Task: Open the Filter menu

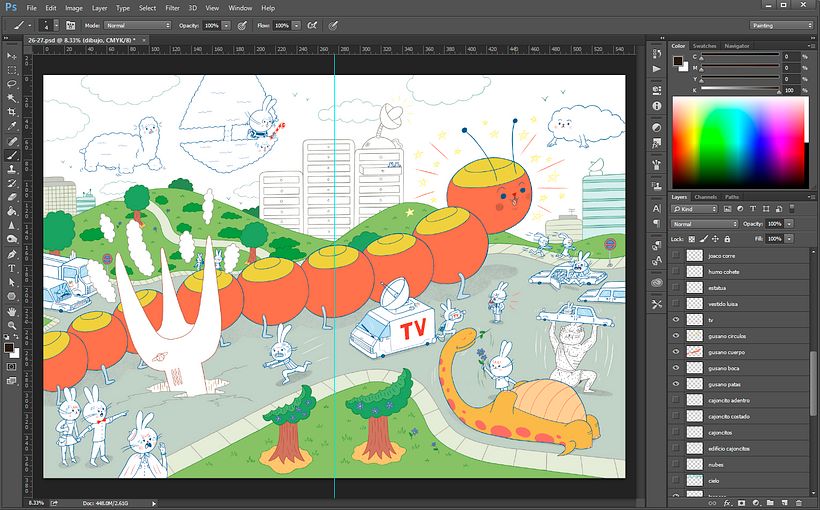Action: point(174,7)
